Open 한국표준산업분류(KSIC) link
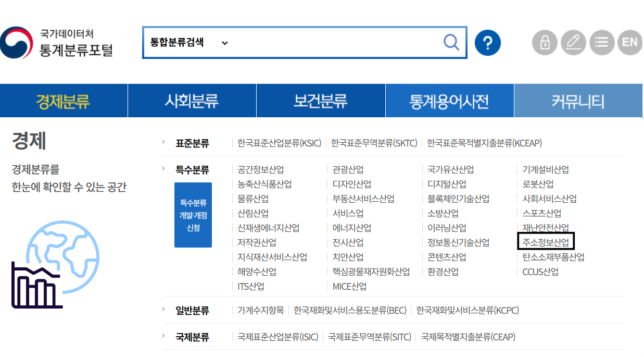644x357 pixels. 279,143
